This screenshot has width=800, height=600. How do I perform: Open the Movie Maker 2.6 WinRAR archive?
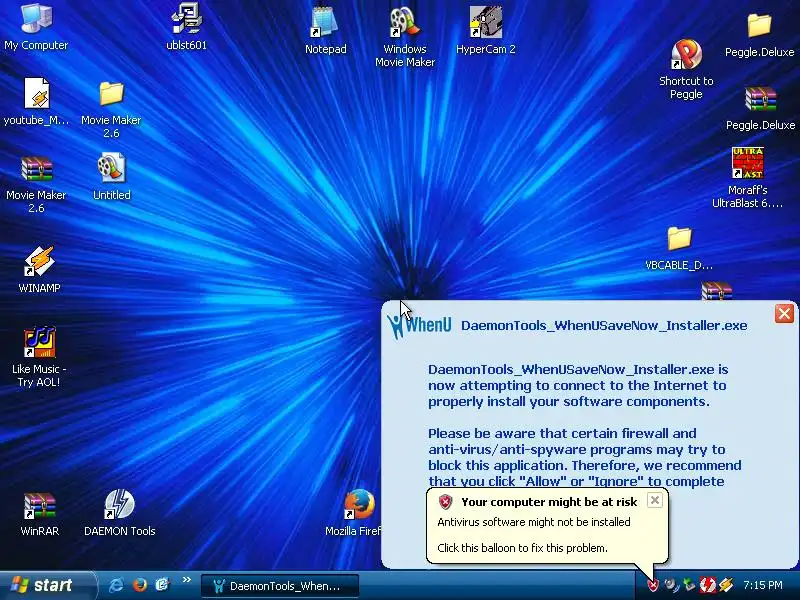click(x=36, y=185)
